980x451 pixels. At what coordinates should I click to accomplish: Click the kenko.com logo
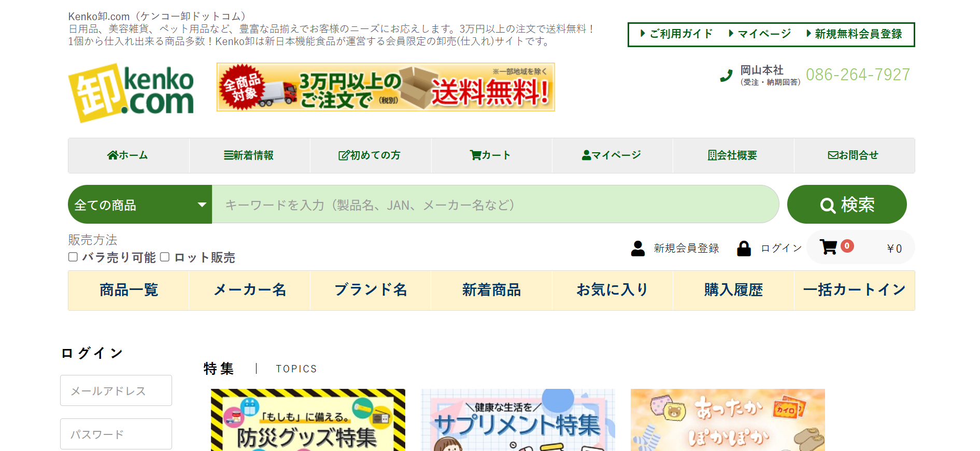[131, 93]
